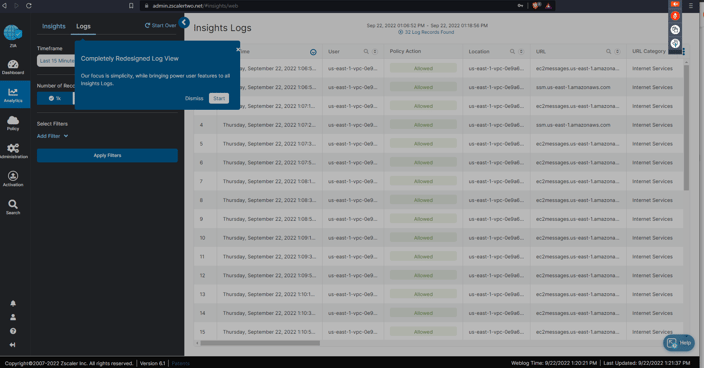
Task: Click the Start Over link
Action: pos(160,26)
